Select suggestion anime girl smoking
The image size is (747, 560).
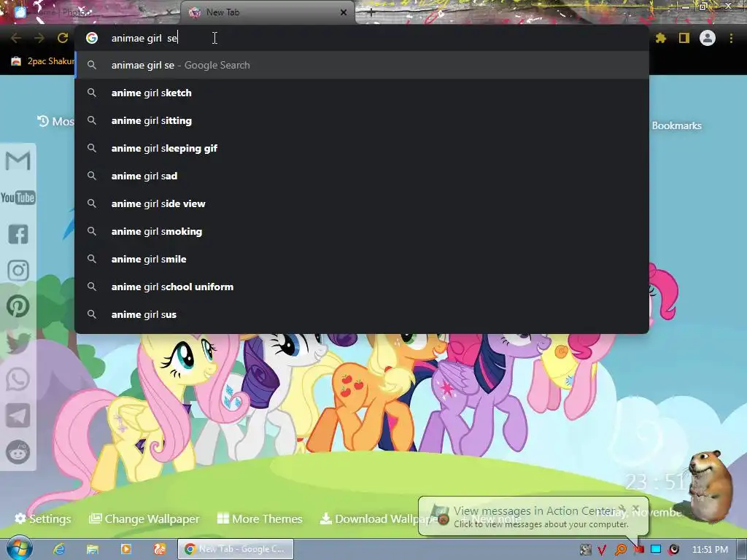click(x=362, y=231)
